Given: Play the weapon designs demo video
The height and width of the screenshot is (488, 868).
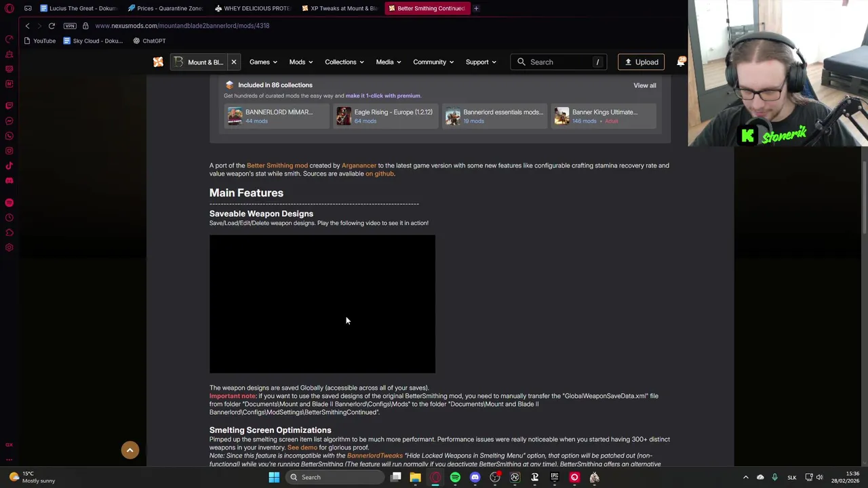Looking at the screenshot, I should (x=322, y=304).
